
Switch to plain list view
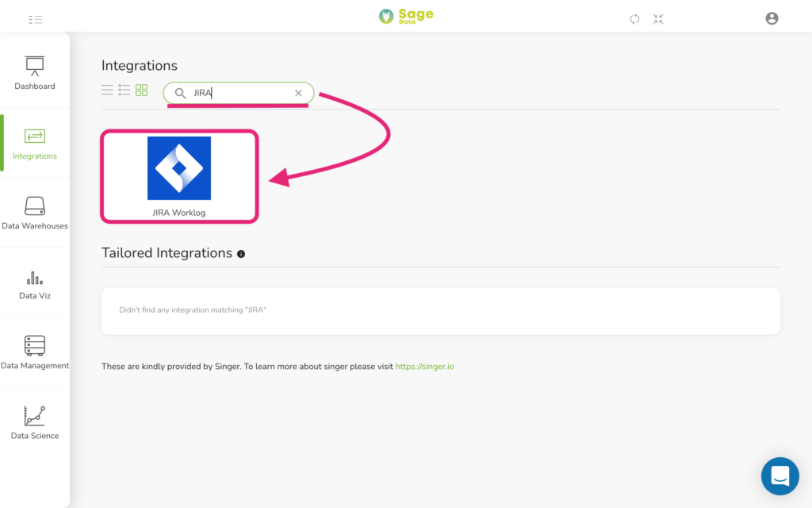[107, 90]
